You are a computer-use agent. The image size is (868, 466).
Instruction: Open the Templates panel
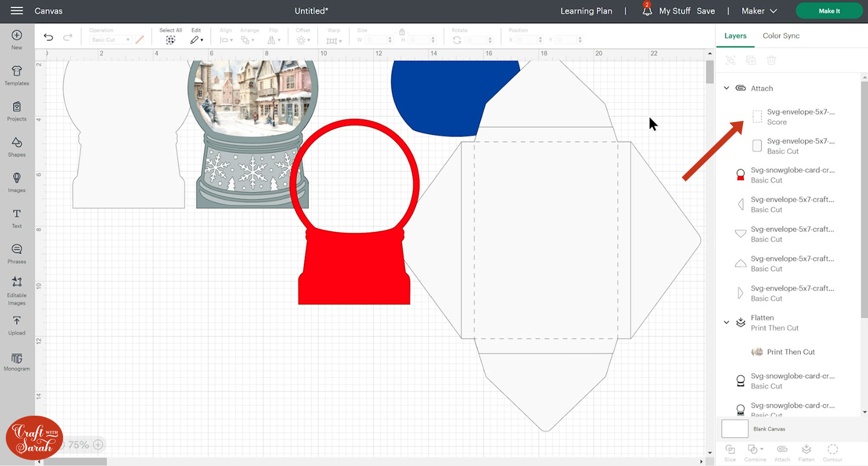coord(17,75)
